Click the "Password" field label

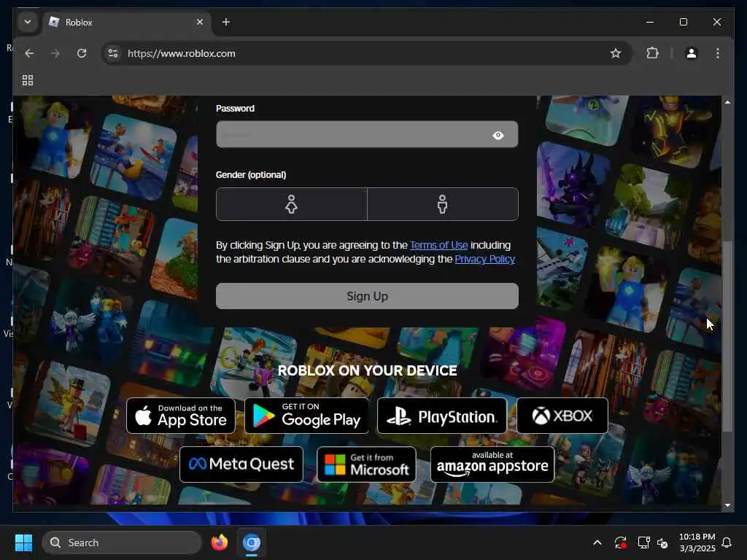click(236, 109)
